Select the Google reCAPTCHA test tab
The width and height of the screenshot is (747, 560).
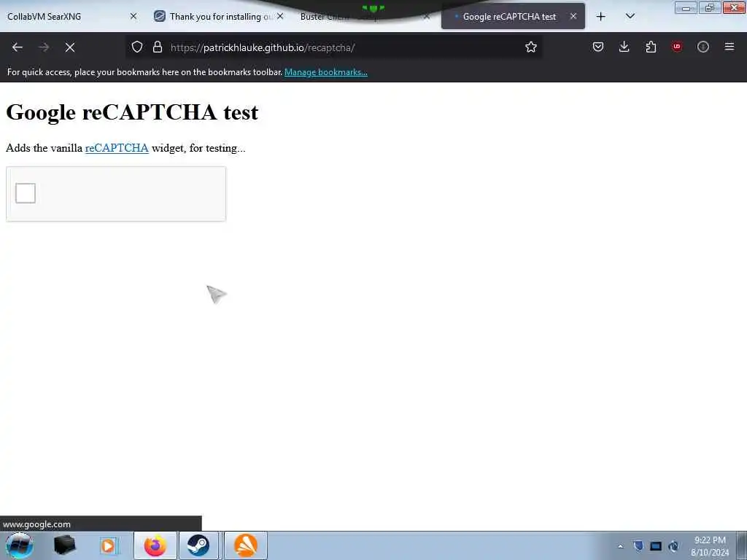(x=513, y=17)
